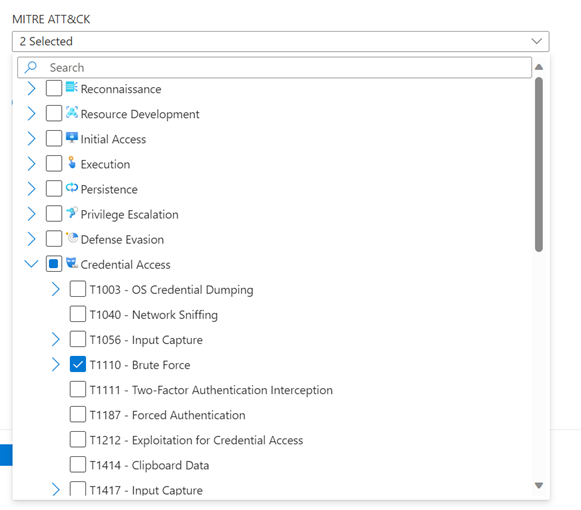This screenshot has height=510, width=581.
Task: Toggle the Credential Access parent checkbox
Action: 54,264
